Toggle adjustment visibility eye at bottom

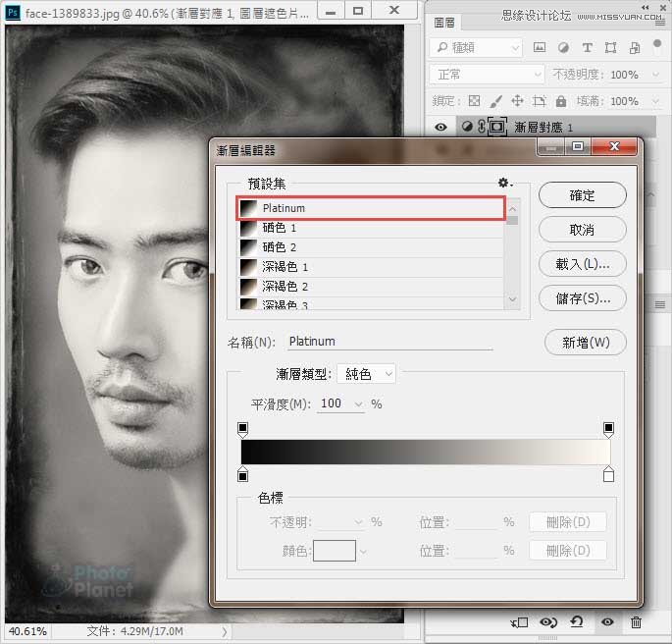[607, 621]
